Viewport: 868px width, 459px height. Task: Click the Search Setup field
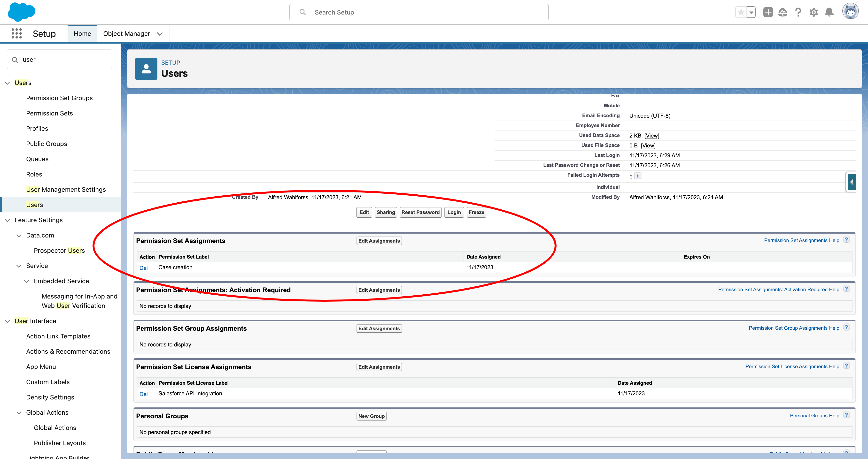click(x=419, y=12)
